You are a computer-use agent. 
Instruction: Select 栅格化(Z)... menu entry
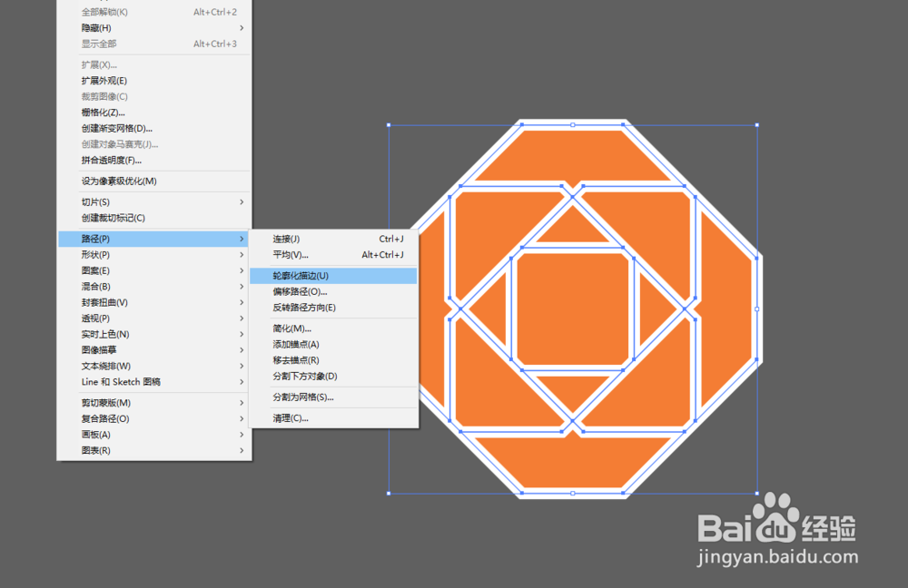click(x=154, y=113)
